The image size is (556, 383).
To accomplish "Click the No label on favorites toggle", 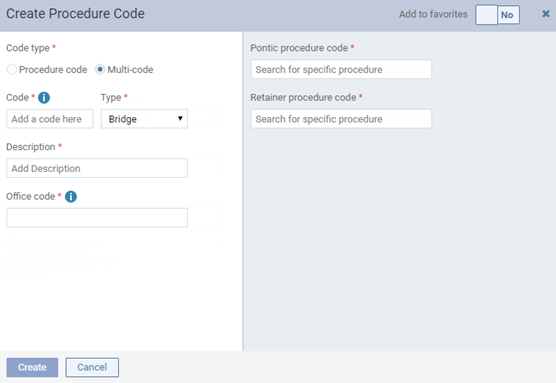I will (x=507, y=15).
